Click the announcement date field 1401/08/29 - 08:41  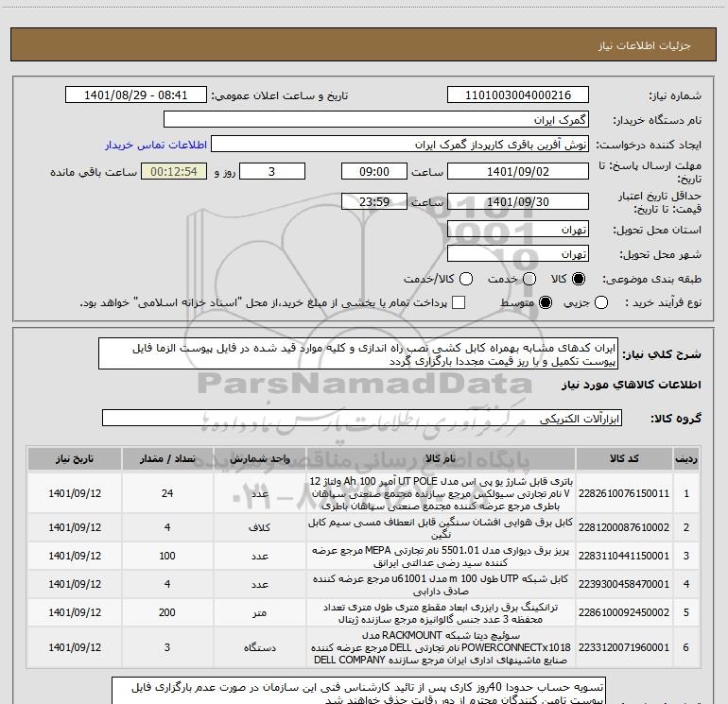coord(135,95)
